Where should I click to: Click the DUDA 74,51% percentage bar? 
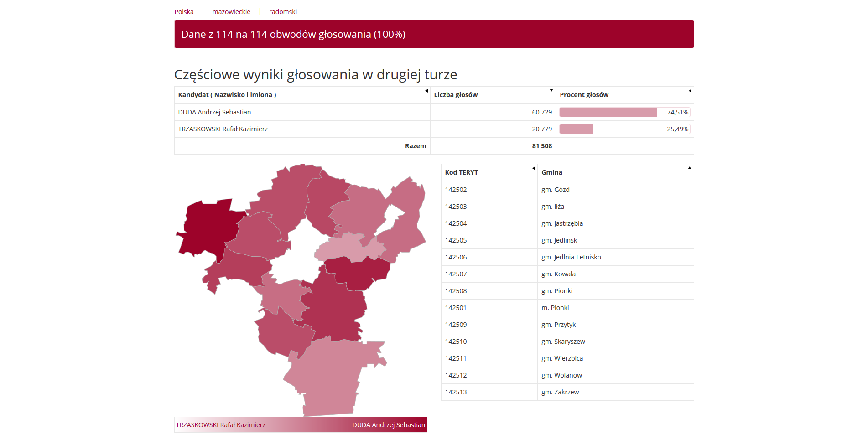(624, 112)
